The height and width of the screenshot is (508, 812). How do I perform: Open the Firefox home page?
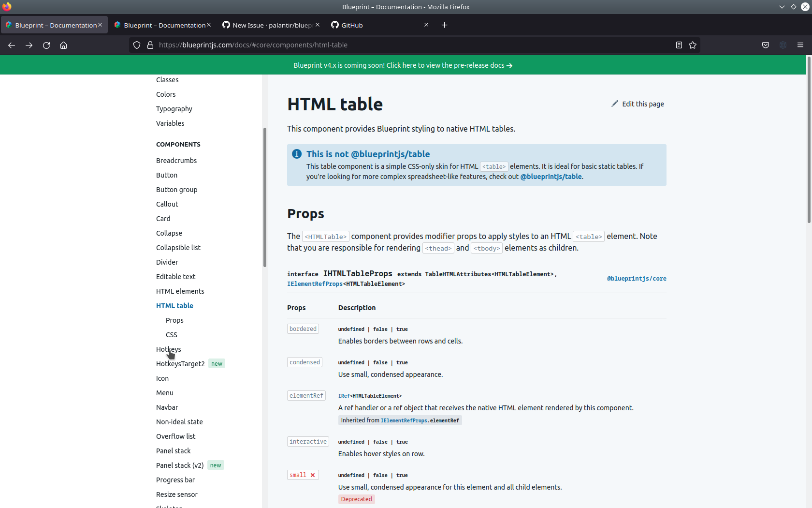(63, 45)
